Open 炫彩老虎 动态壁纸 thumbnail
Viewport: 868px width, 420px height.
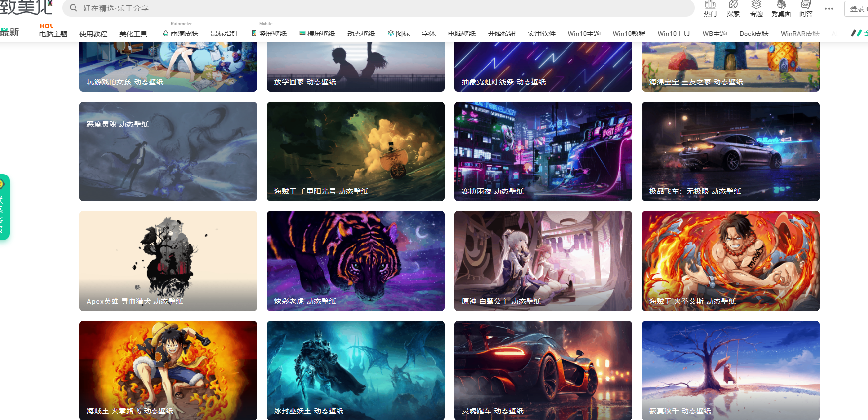tap(356, 261)
